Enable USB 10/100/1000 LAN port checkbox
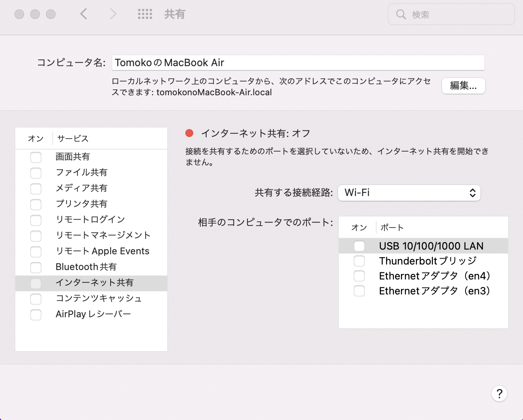This screenshot has width=523, height=420. pyautogui.click(x=359, y=246)
